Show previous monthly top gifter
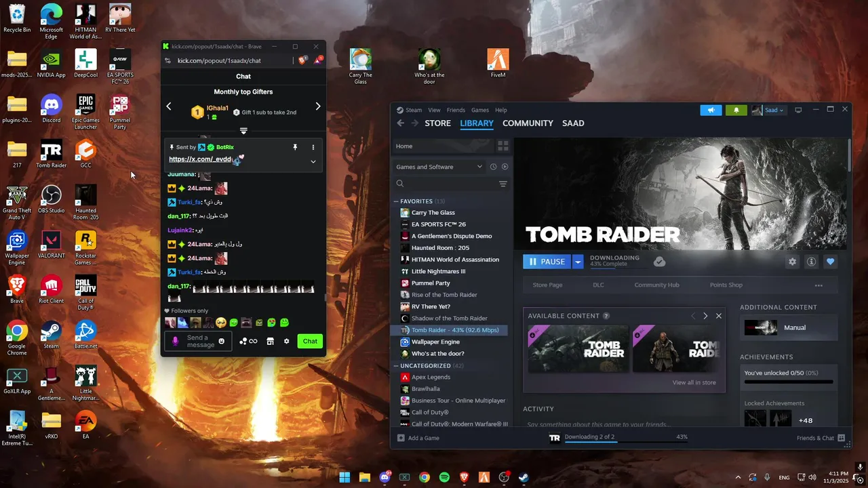 coord(169,106)
